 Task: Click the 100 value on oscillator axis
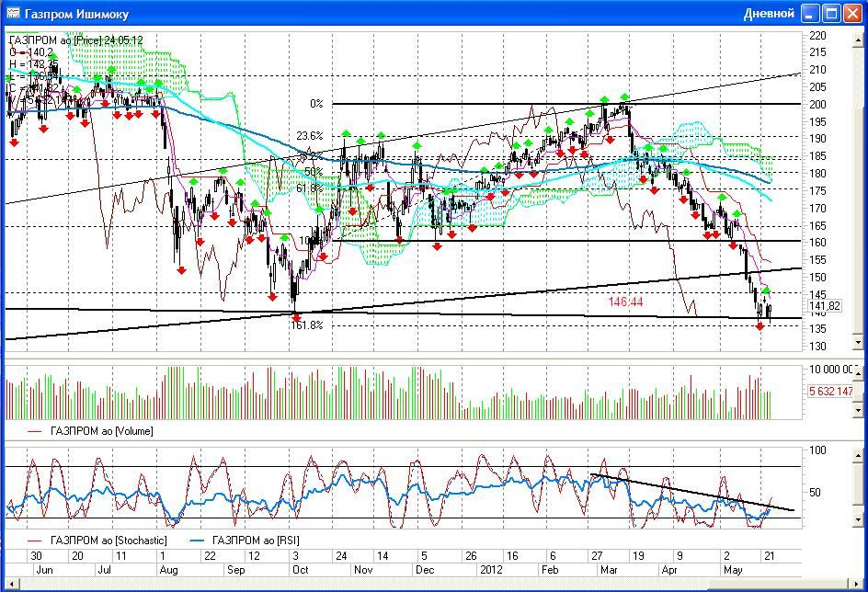point(817,450)
